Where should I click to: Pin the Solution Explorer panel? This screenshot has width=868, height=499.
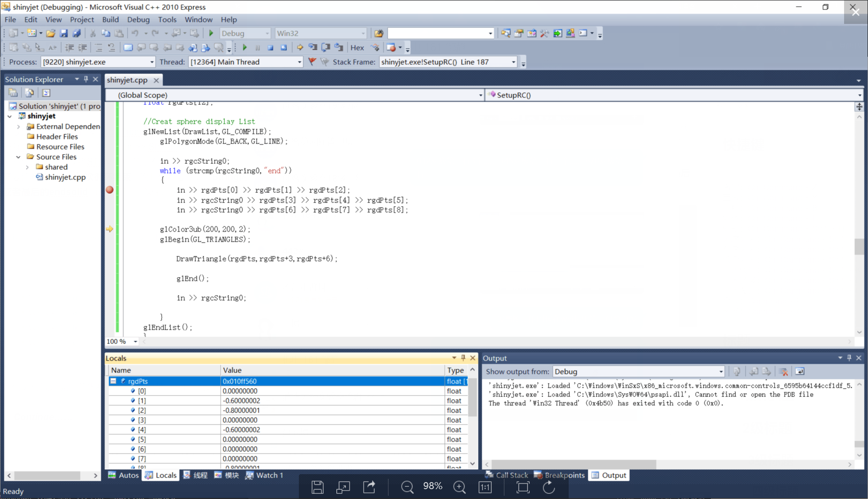coord(86,79)
